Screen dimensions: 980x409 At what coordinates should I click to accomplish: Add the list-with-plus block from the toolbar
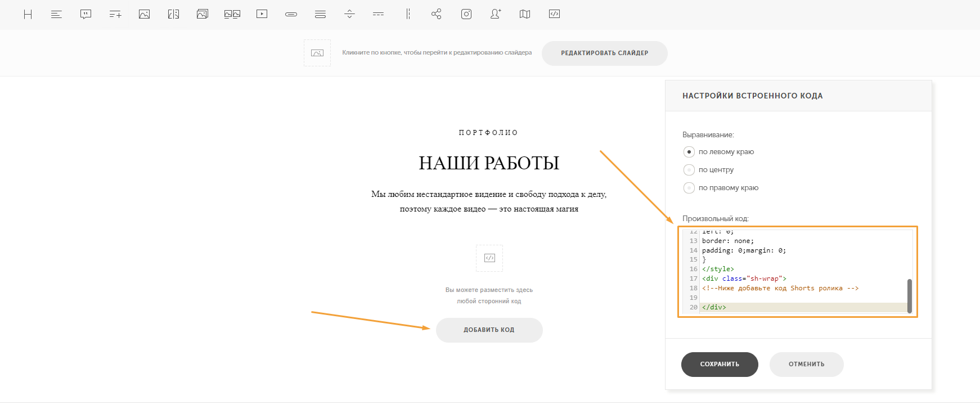pos(115,14)
